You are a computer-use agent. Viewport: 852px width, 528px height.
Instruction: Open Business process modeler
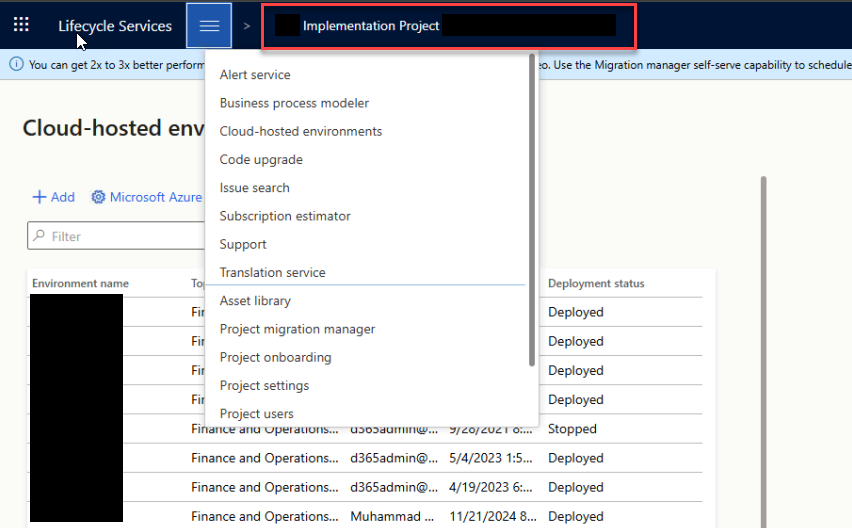tap(294, 103)
